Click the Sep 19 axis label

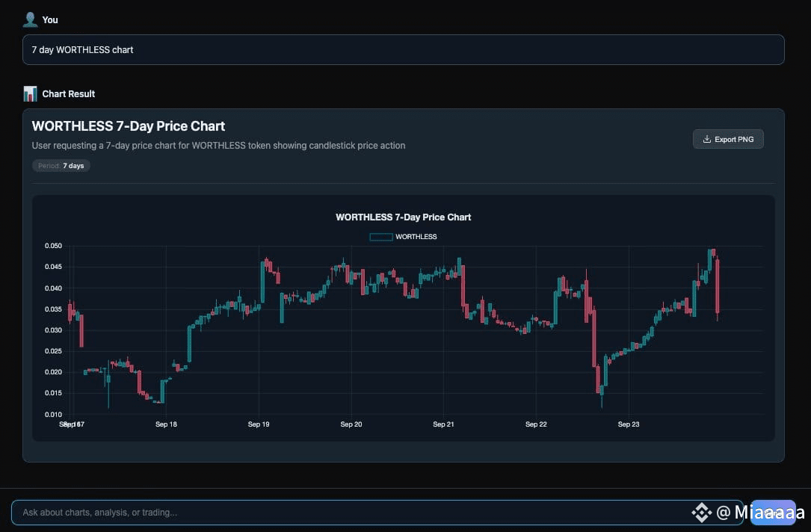pos(259,424)
